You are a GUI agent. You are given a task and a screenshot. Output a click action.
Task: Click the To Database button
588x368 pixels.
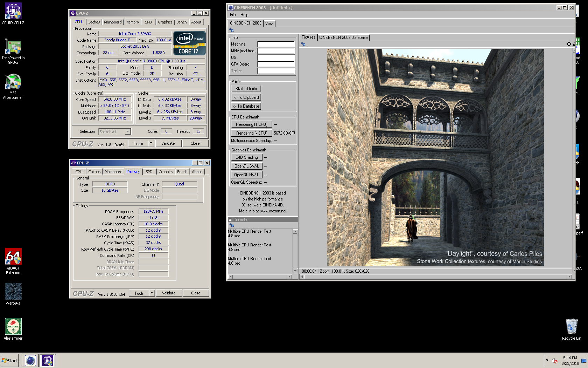point(246,106)
